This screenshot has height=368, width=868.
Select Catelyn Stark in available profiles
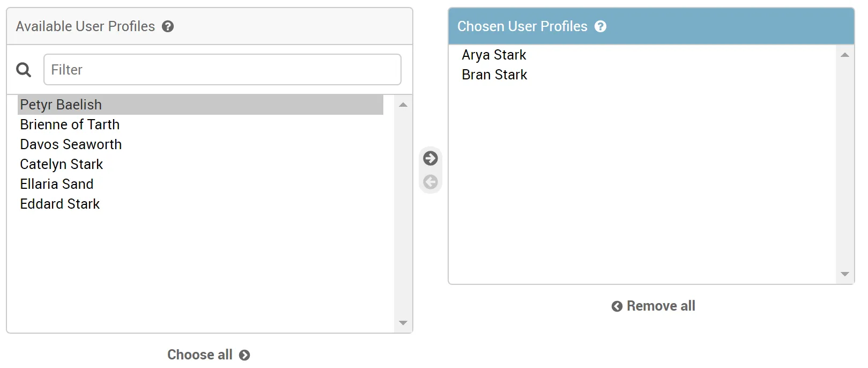[x=62, y=164]
